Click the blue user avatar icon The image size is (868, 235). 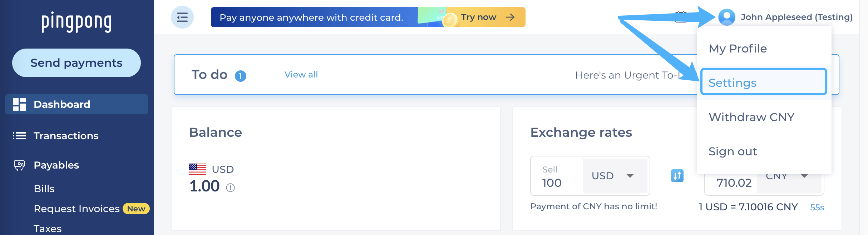727,16
